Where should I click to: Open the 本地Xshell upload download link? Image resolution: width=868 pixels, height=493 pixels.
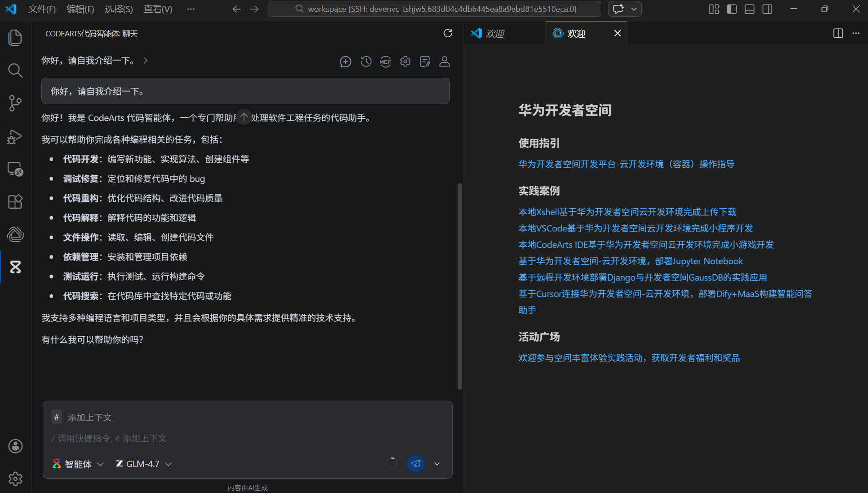[627, 212]
